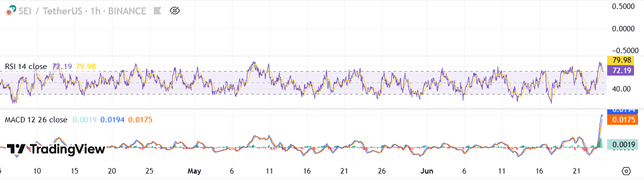Click the 20 date on time axis
Image resolution: width=644 pixels, height=183 pixels.
point(112,171)
